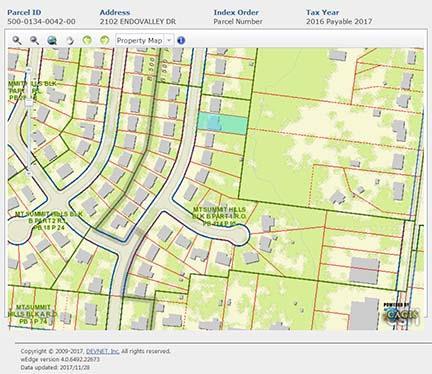Click the zoom slider plus button

(28, 70)
